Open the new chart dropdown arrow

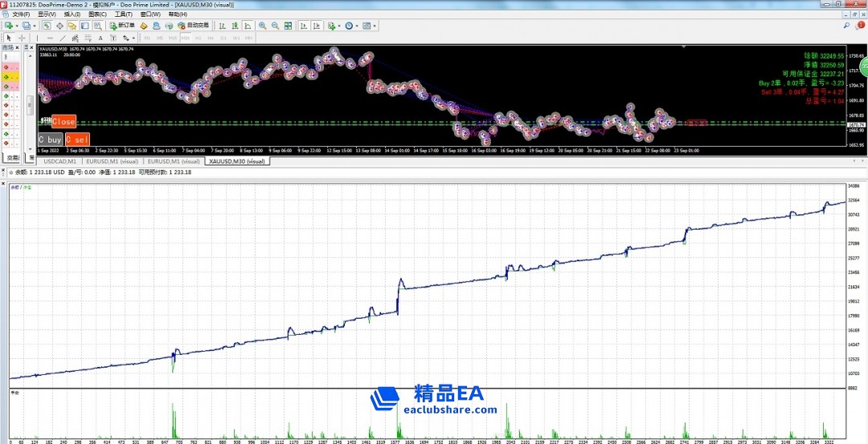coord(17,26)
